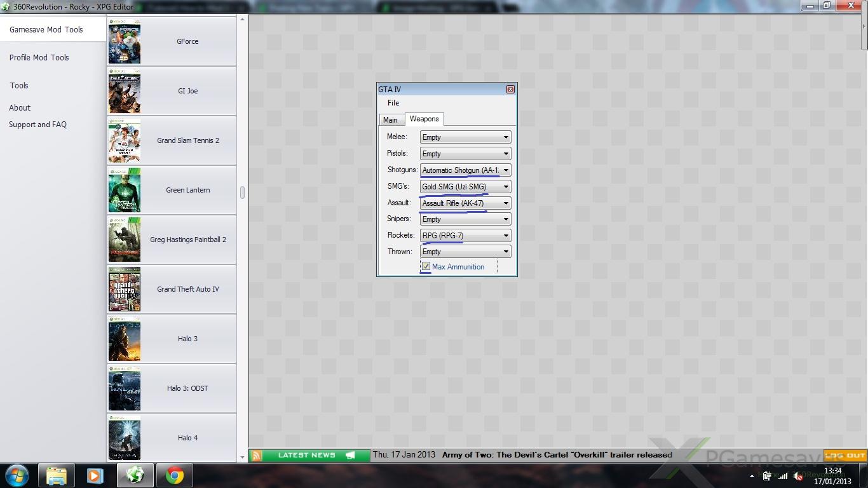Click the megaphone icon beside Latest News
This screenshot has height=488, width=868.
(350, 455)
